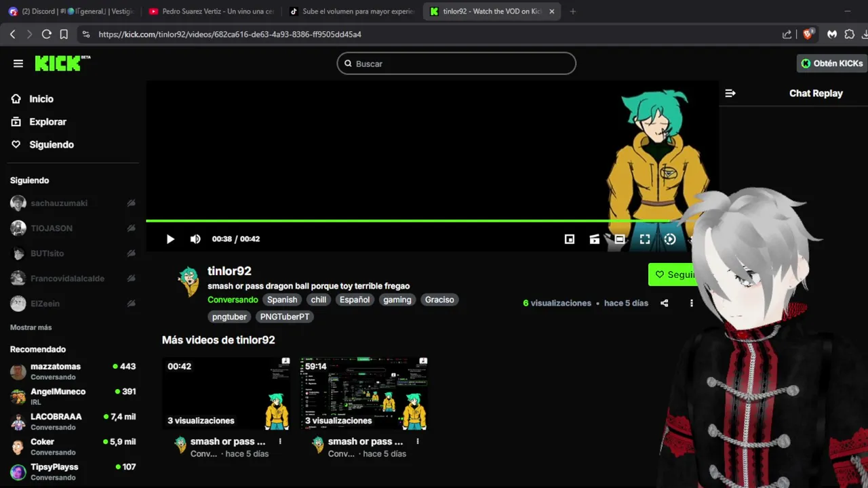Open site settings icon beside URL

(85, 35)
